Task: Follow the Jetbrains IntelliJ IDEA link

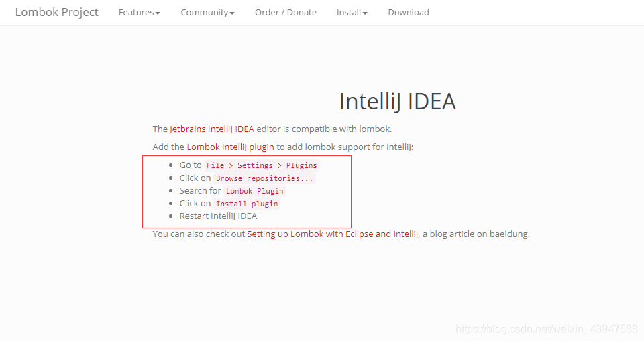Action: (x=211, y=129)
